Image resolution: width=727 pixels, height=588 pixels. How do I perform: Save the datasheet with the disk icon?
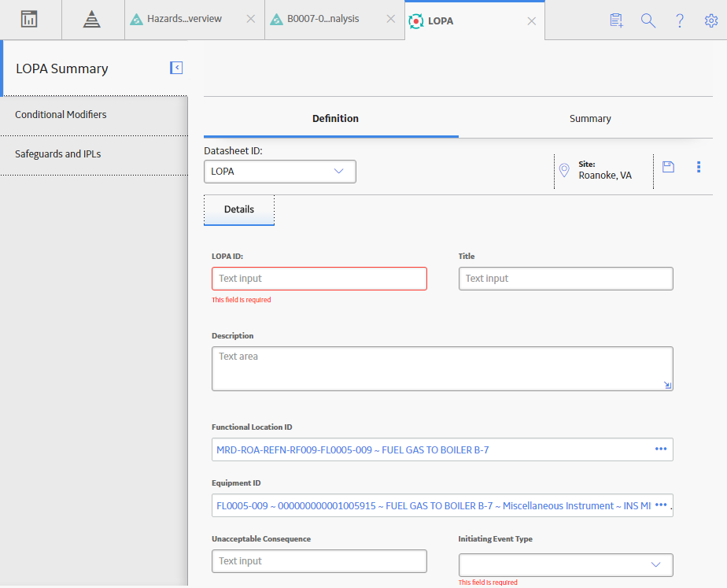click(668, 167)
